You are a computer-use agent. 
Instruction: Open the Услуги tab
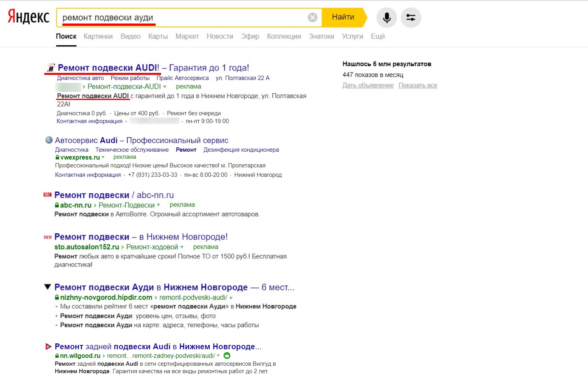[352, 36]
